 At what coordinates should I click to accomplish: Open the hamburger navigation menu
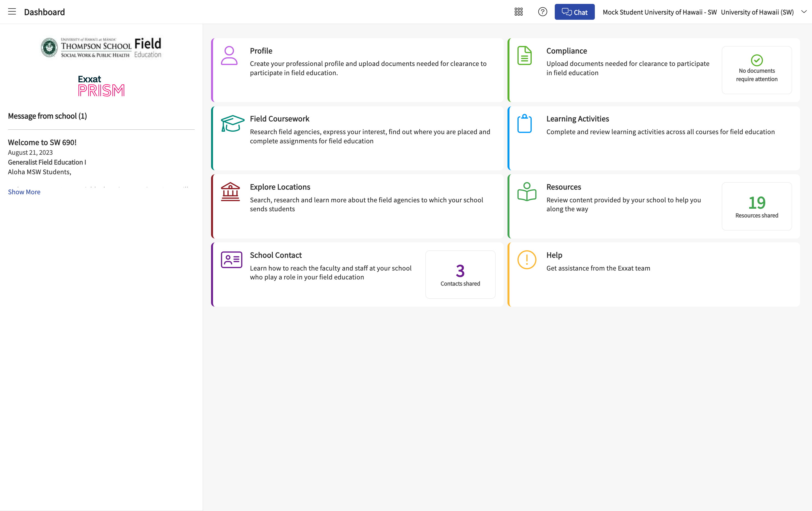[12, 12]
